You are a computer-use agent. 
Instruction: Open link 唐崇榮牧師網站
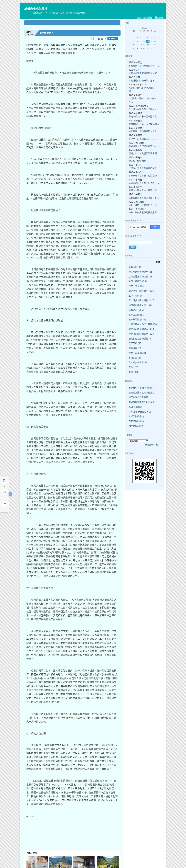136,416
